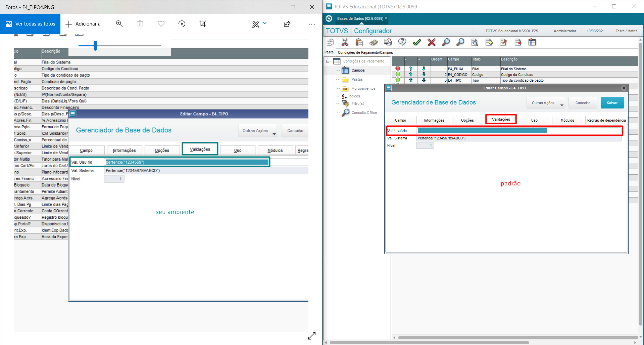Click the Nível value field in TOTVS dialog
644x345 pixels.
click(x=425, y=145)
